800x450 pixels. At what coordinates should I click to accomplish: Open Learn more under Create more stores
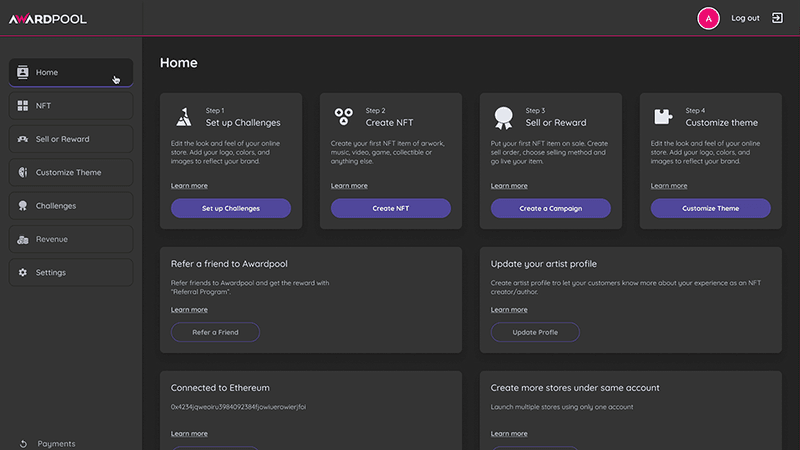509,434
